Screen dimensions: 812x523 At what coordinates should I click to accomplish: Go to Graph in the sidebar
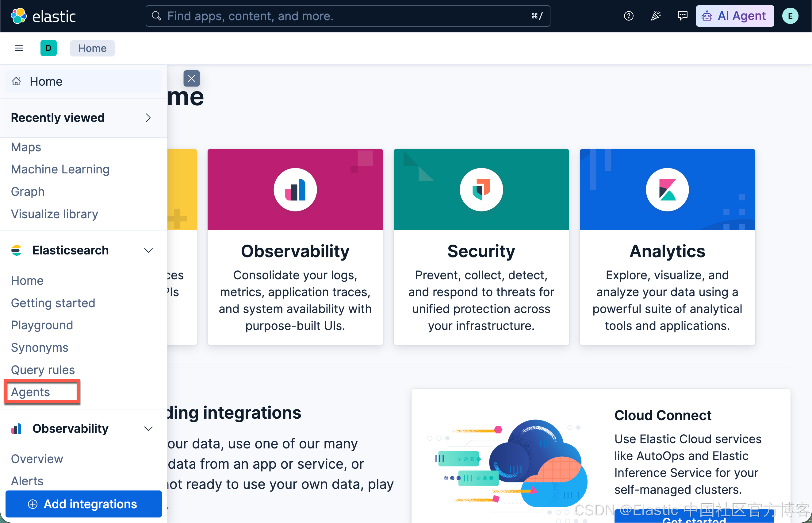coord(28,192)
